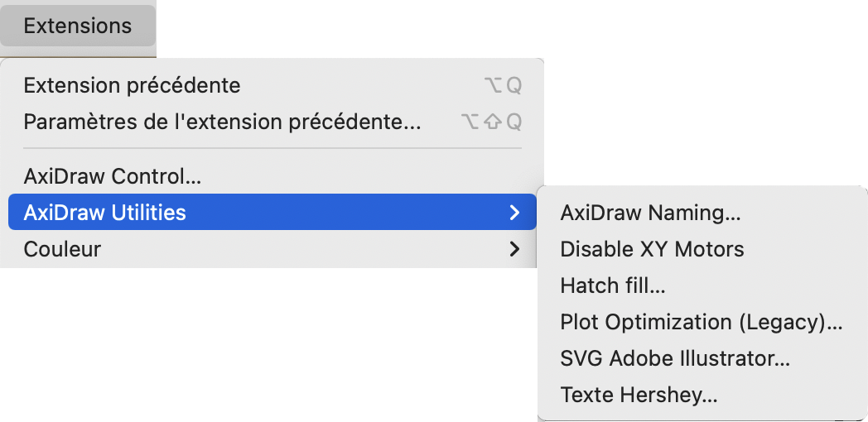This screenshot has width=868, height=422.
Task: Open the Hatch fill extension
Action: click(x=613, y=285)
